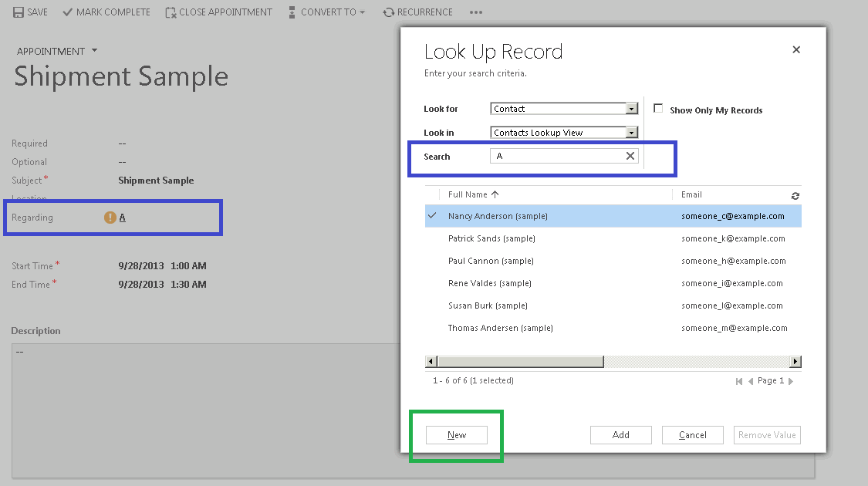The height and width of the screenshot is (486, 868).
Task: Open the APPOINTMENT form selector
Action: (94, 51)
